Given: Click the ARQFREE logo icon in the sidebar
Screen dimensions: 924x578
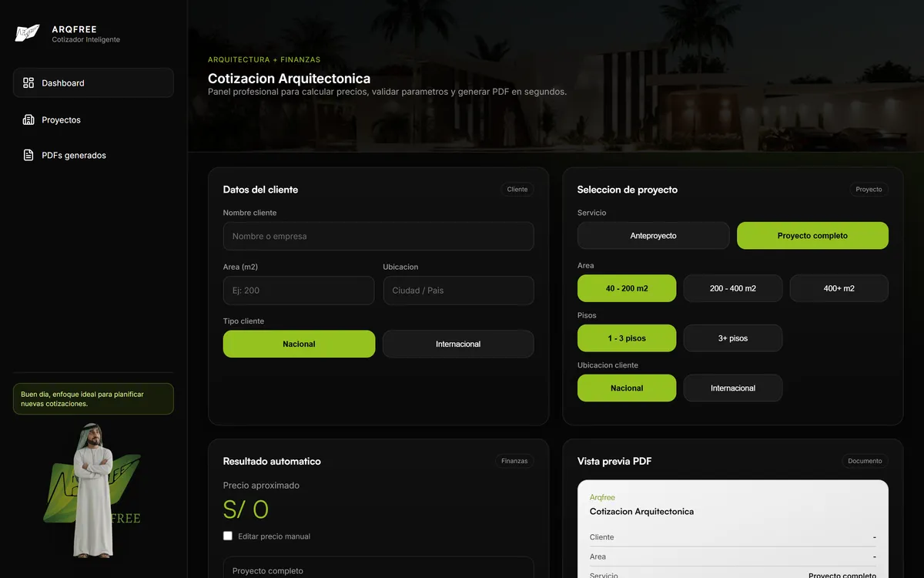Looking at the screenshot, I should [27, 33].
